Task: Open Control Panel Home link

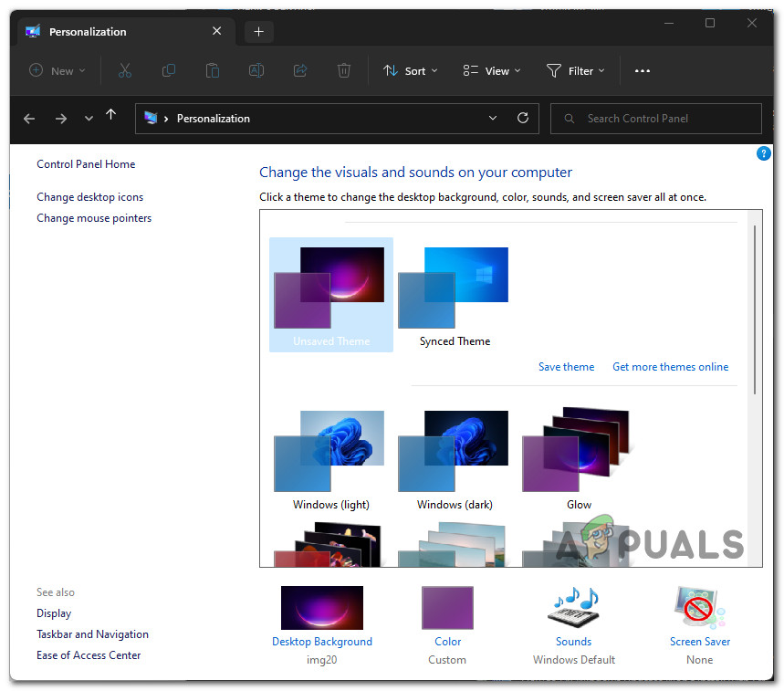Action: coord(86,164)
